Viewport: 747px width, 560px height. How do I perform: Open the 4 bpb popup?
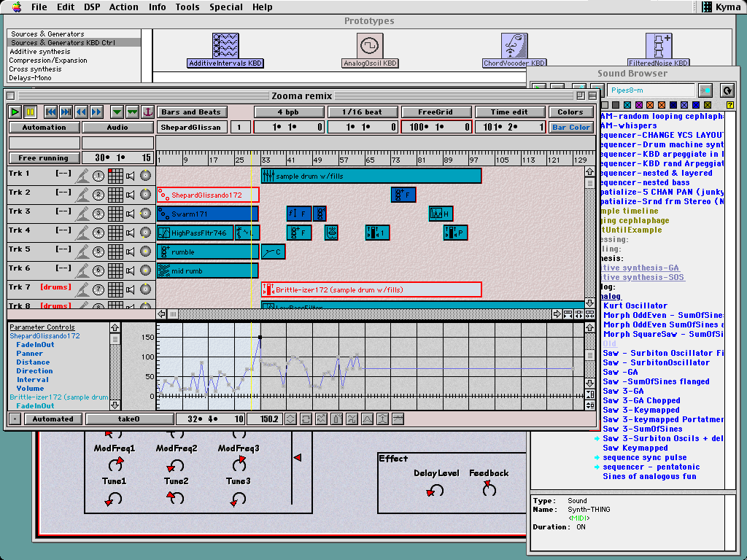(289, 112)
